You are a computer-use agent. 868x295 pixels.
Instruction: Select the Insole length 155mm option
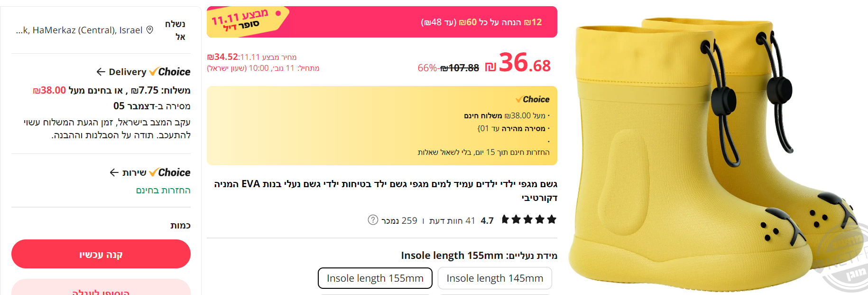coord(375,278)
